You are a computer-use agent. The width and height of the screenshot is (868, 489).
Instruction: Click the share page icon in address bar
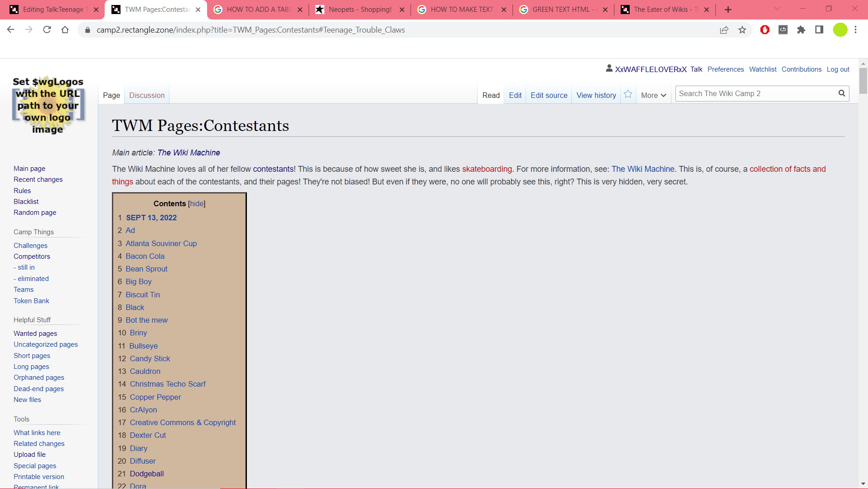coord(724,30)
